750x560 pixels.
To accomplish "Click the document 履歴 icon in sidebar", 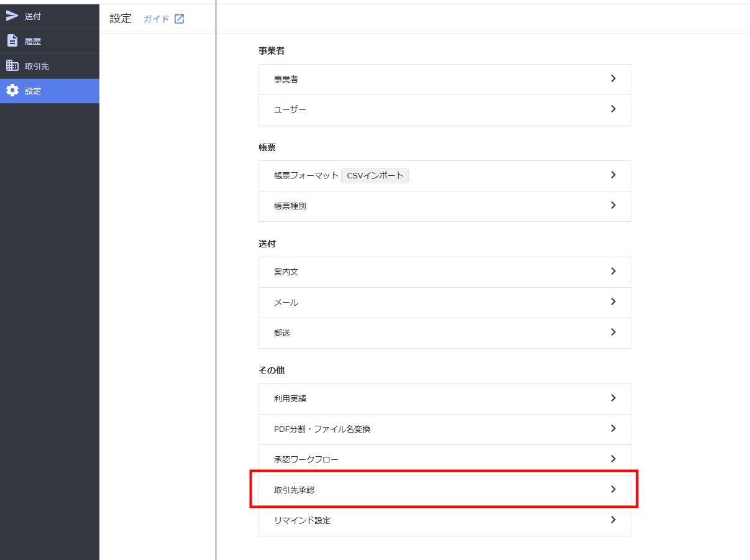I will click(x=12, y=41).
